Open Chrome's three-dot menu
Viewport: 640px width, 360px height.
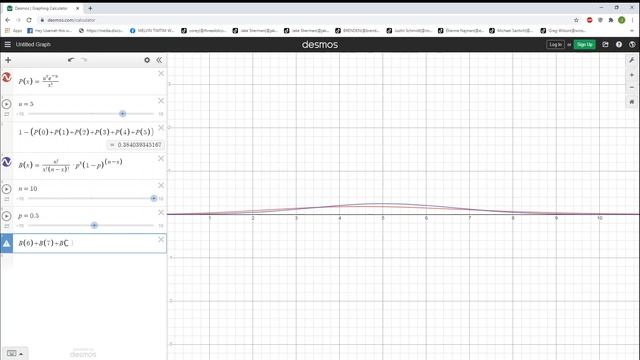point(632,20)
